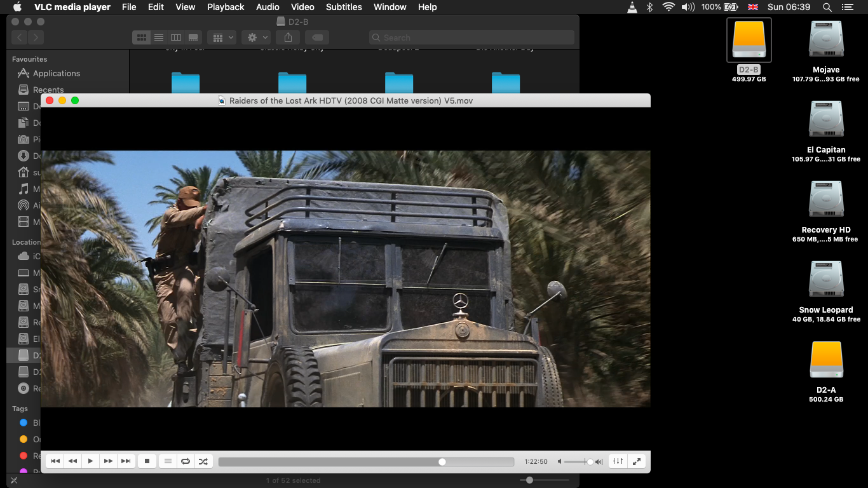Open the Wi-Fi status menu
Viewport: 868px width, 488px height.
[668, 7]
